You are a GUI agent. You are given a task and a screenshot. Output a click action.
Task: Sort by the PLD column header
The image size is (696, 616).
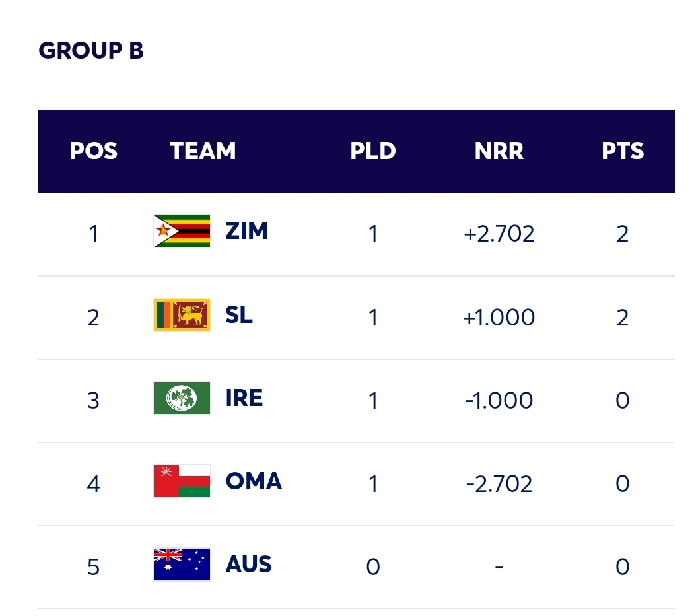click(x=373, y=151)
